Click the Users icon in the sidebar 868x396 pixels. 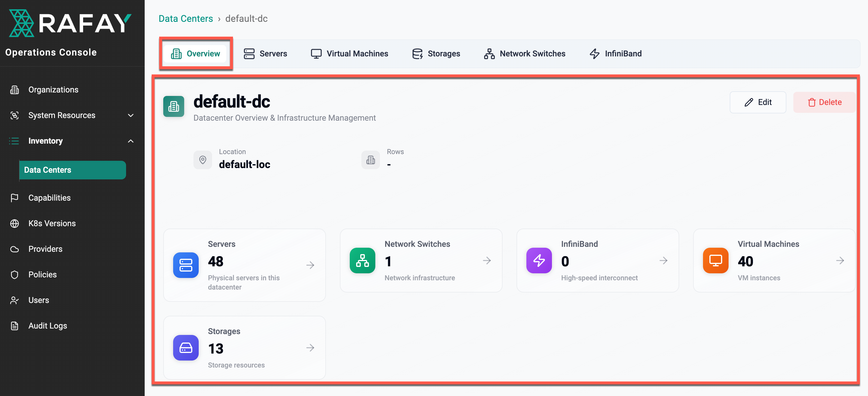(15, 300)
